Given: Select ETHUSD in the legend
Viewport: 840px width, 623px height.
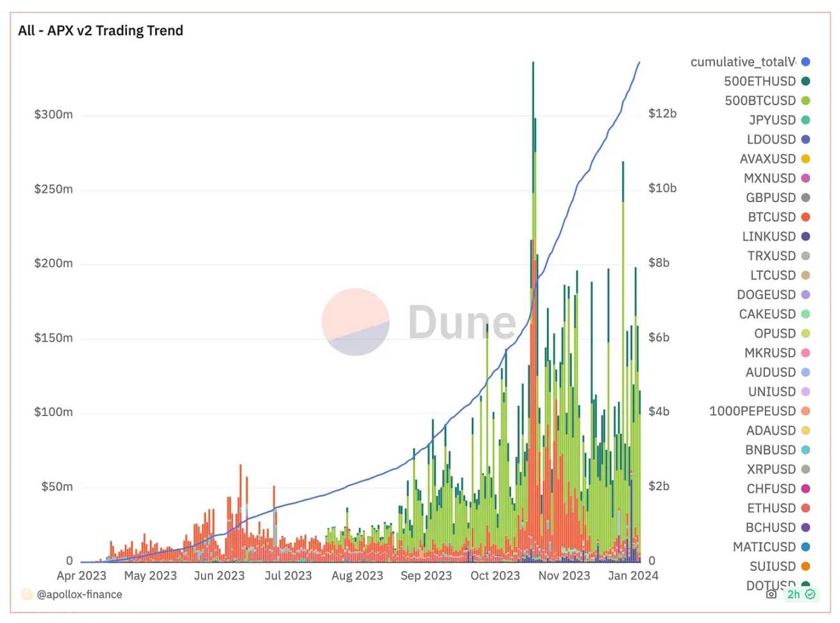Looking at the screenshot, I should click(778, 508).
